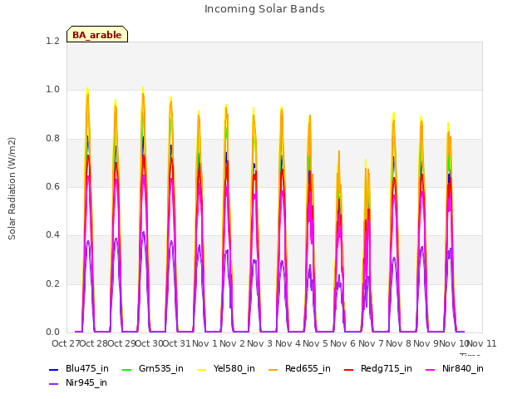The image size is (532, 399).
Task: Click the 0.4 y-axis tick label
Action: (x=52, y=234)
